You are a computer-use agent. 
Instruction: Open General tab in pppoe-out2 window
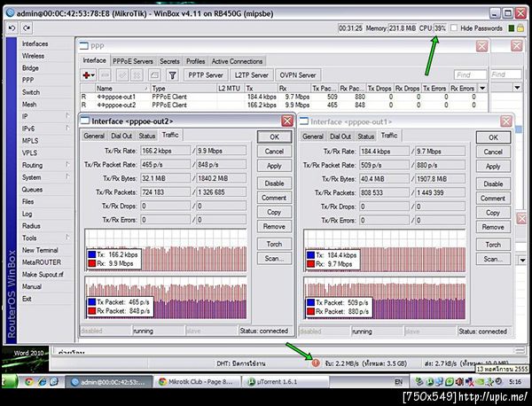pos(94,136)
